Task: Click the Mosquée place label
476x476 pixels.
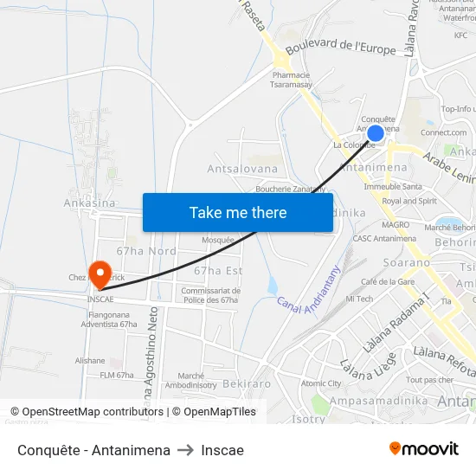Action: (x=218, y=240)
